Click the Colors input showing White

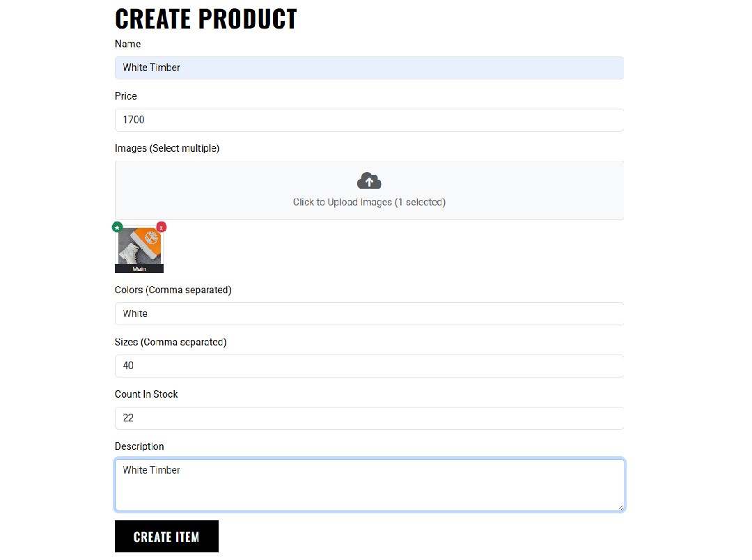[x=368, y=313]
